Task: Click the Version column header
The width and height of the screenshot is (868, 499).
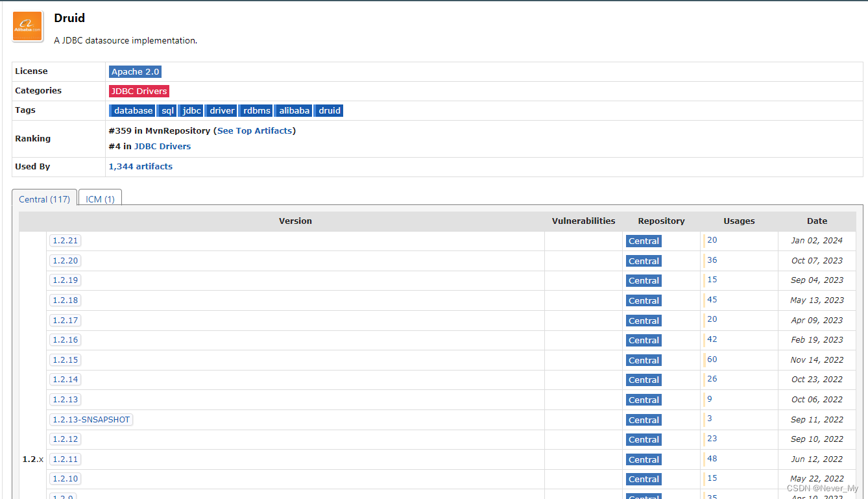Action: coord(295,221)
